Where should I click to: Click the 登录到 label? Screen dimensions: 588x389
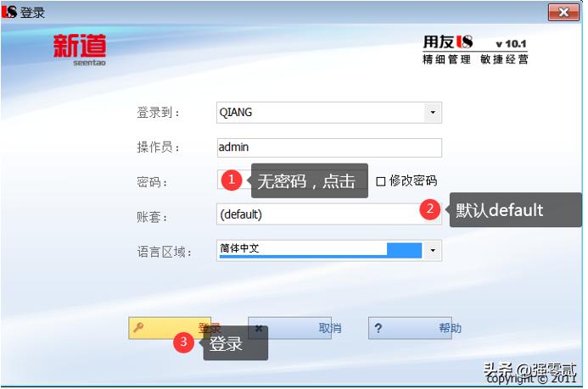(158, 113)
